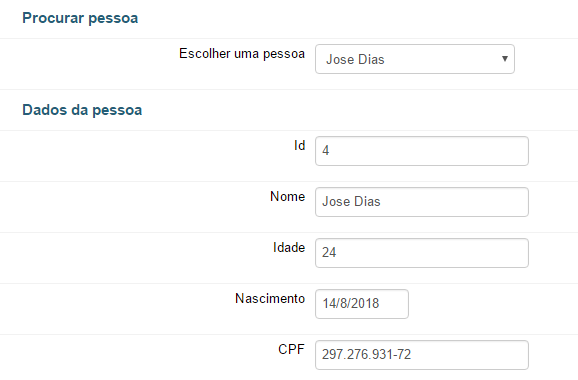Viewport: 578px width, 380px height.
Task: Click the Nascimento label
Action: click(x=270, y=298)
